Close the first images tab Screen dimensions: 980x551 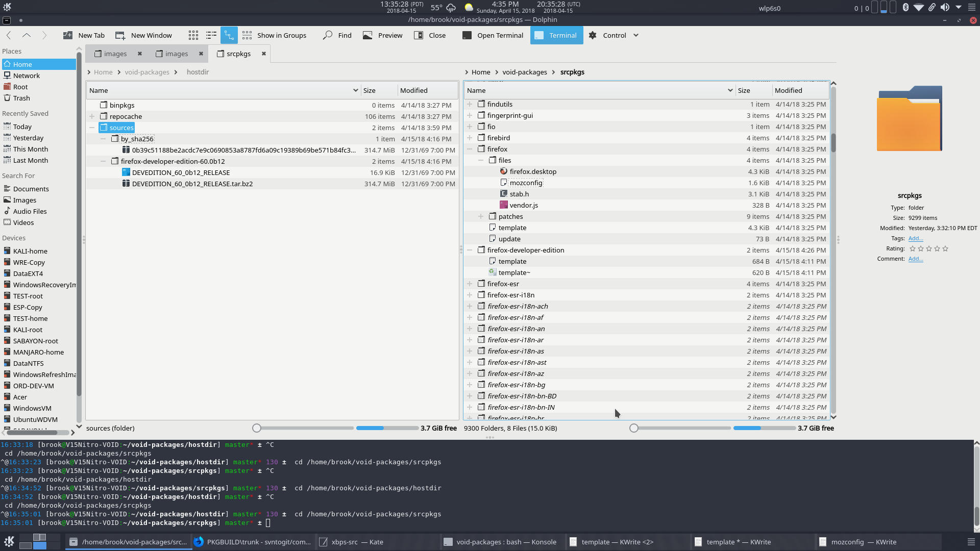tap(140, 54)
